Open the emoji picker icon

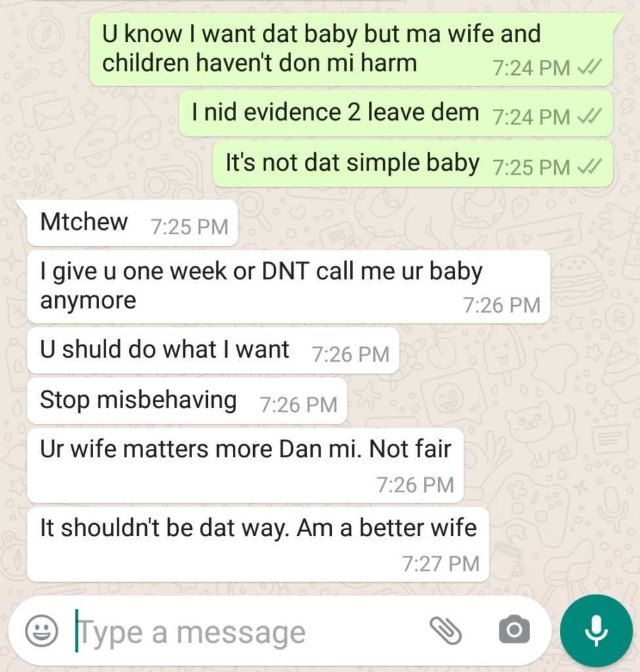41,631
